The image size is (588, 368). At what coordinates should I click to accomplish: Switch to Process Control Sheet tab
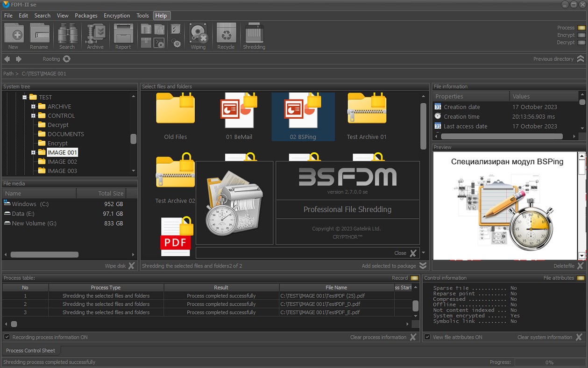tap(31, 351)
